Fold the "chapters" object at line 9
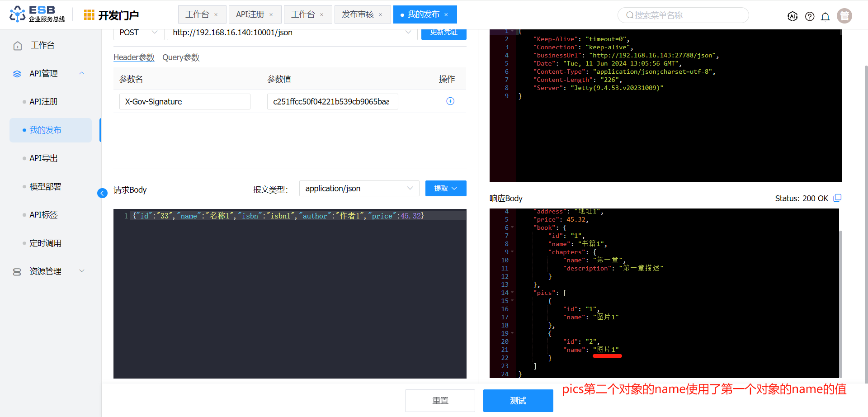The height and width of the screenshot is (417, 868). (512, 252)
